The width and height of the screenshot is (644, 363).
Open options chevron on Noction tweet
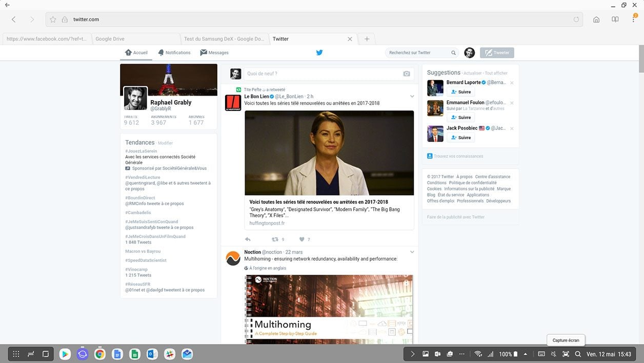(412, 252)
